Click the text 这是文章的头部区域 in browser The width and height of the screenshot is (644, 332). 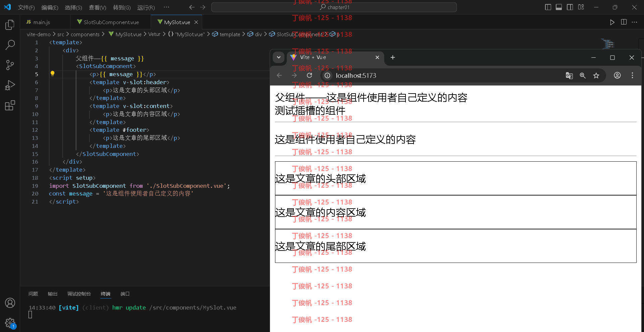coord(320,179)
